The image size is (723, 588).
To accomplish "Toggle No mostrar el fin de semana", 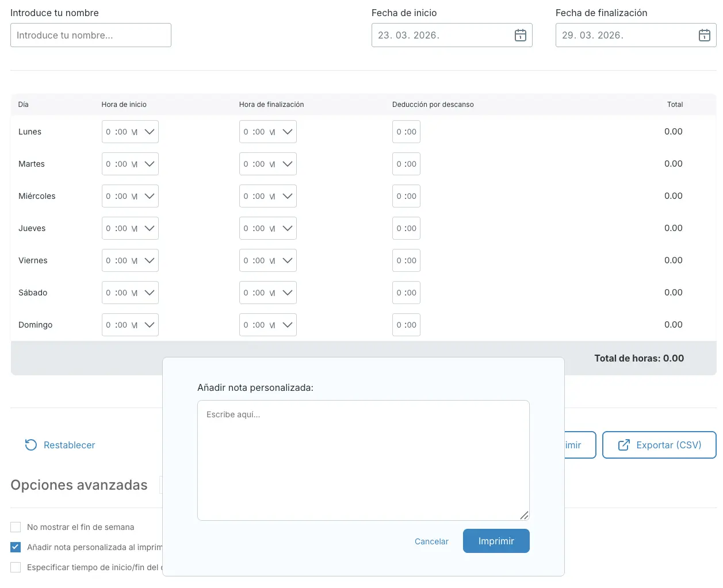I will 16,527.
